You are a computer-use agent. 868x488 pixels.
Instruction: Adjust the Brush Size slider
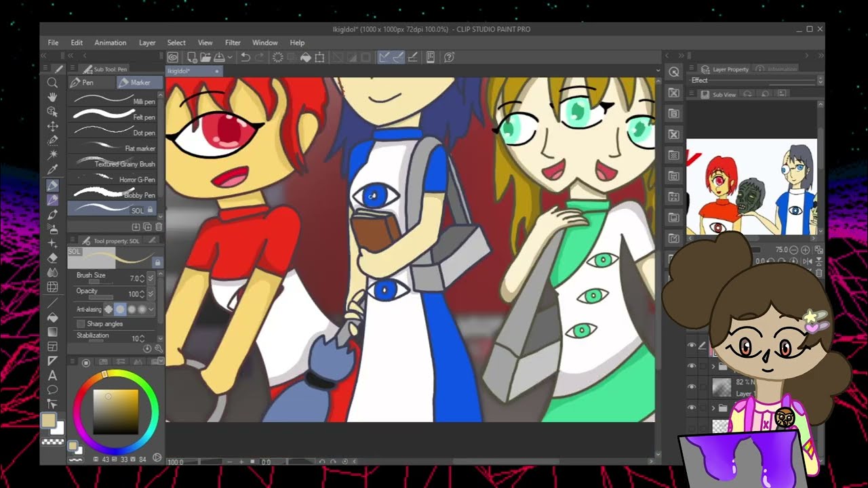tap(100, 281)
